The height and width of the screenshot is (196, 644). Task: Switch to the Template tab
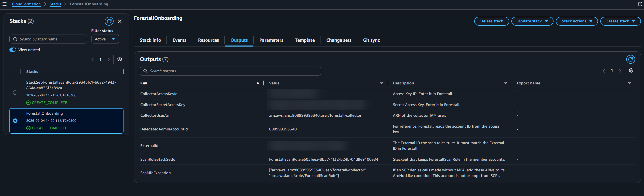point(305,40)
